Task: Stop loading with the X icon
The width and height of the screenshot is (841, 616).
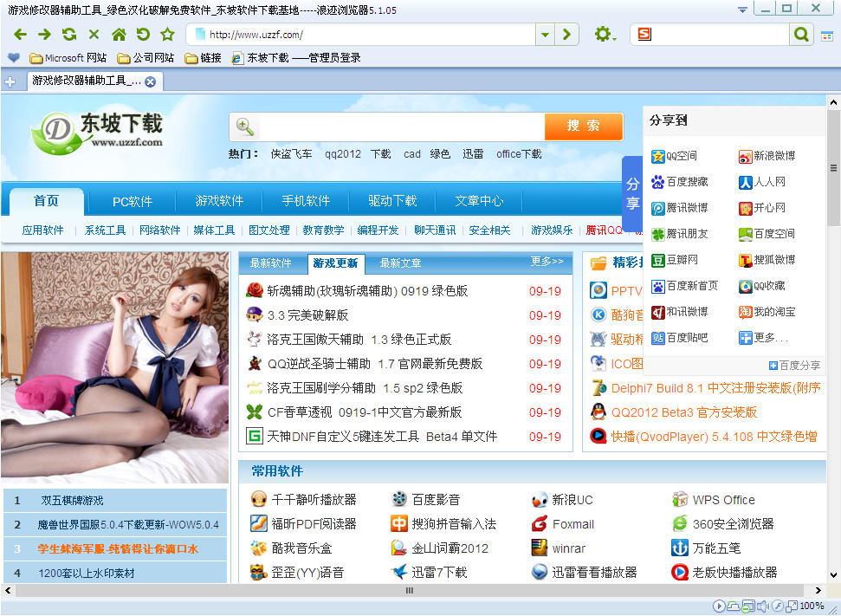Action: tap(94, 35)
